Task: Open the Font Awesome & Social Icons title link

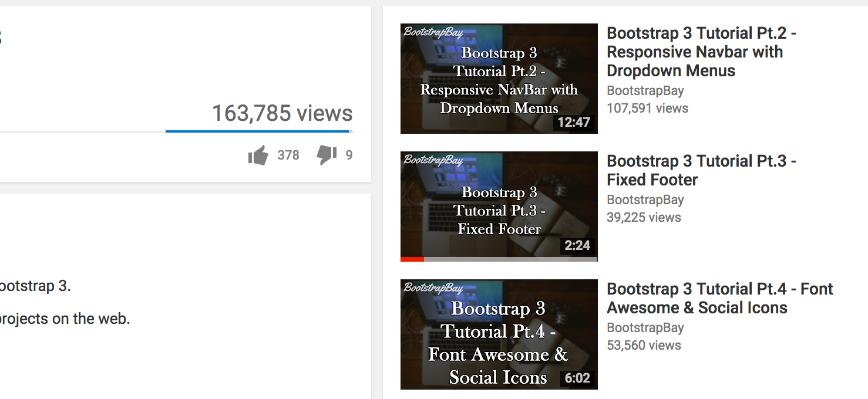Action: (720, 298)
